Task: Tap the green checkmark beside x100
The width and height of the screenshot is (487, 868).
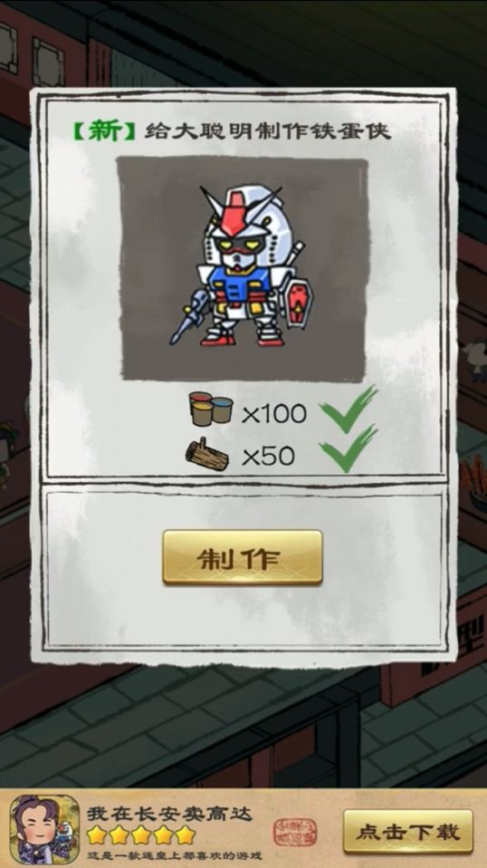Action: pos(349,409)
